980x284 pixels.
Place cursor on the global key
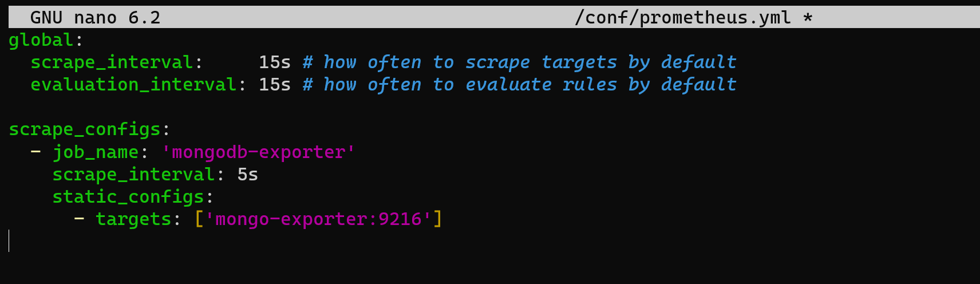(41, 40)
